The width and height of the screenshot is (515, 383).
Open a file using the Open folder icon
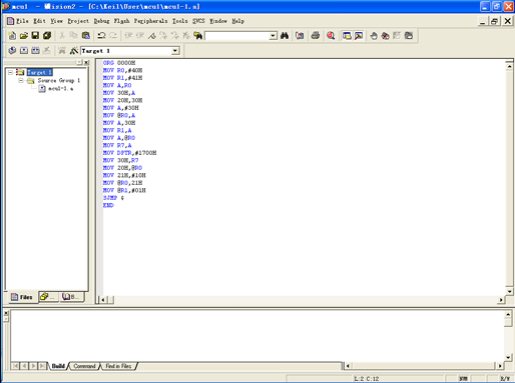(24, 35)
